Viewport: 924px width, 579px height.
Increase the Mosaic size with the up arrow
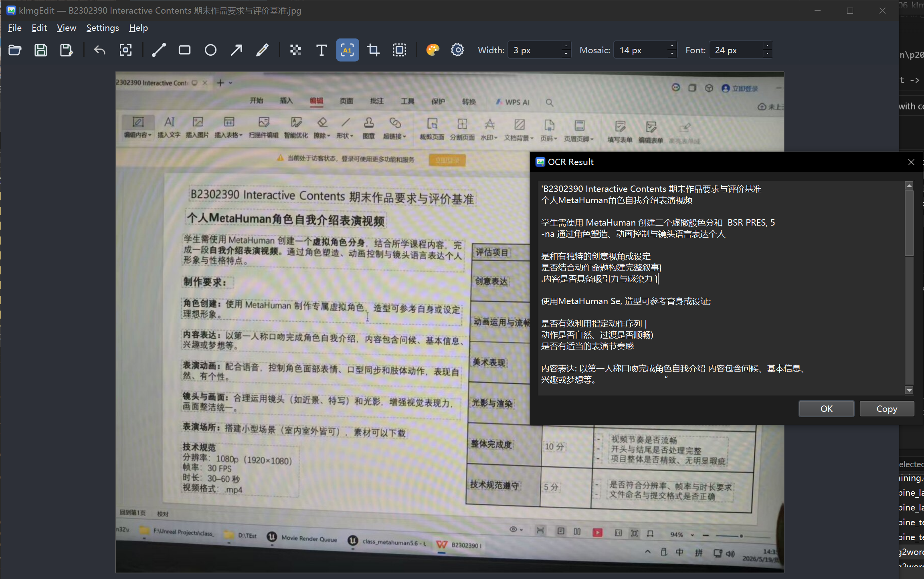(x=672, y=46)
